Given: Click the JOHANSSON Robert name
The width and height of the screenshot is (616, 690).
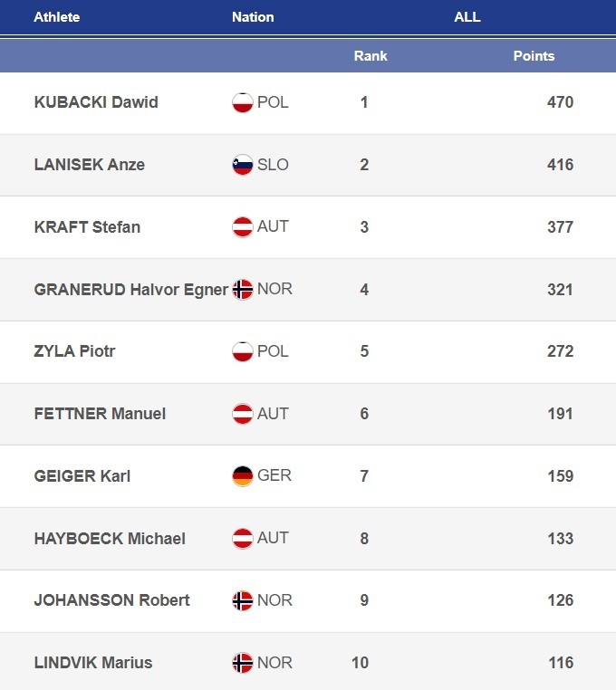Looking at the screenshot, I should [x=111, y=600].
